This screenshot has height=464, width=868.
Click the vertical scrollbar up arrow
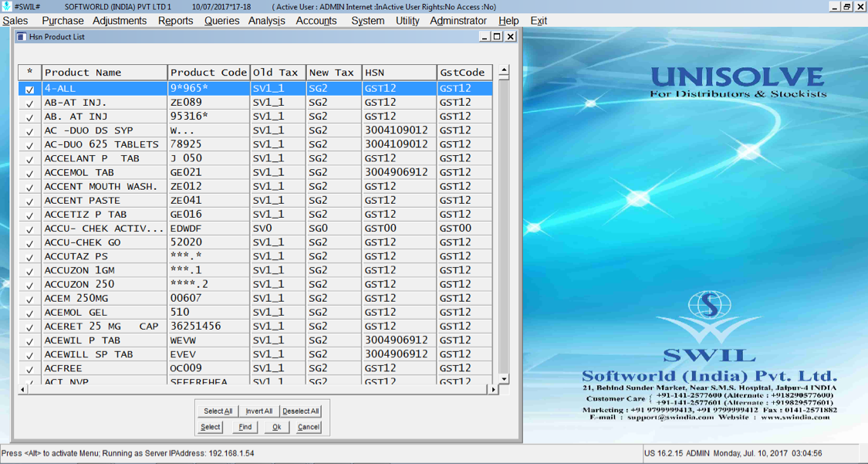pos(504,71)
